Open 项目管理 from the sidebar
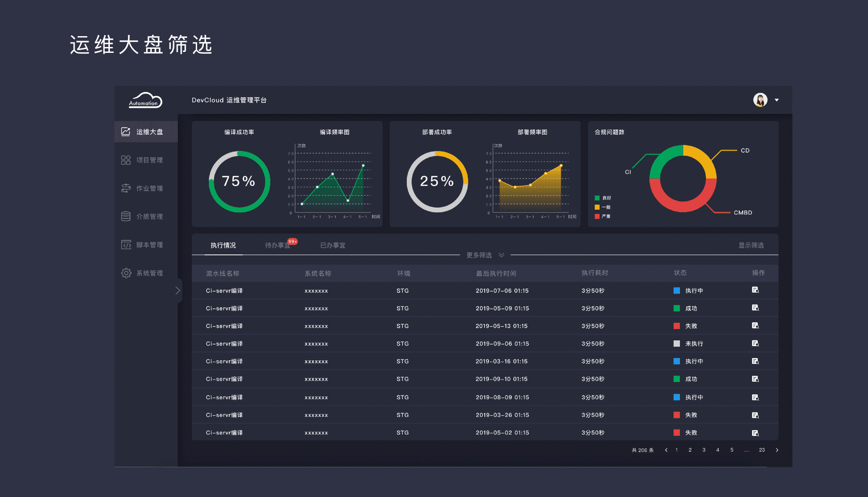 click(x=126, y=159)
